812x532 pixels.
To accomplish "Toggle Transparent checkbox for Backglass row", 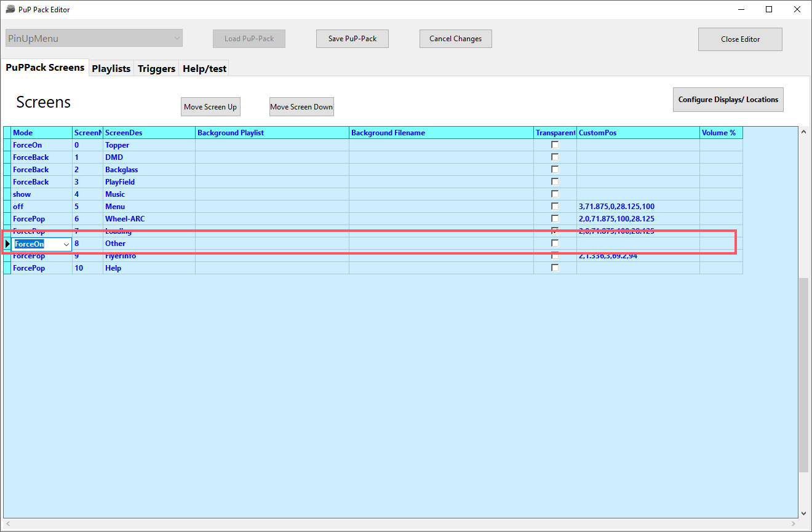I will (555, 170).
